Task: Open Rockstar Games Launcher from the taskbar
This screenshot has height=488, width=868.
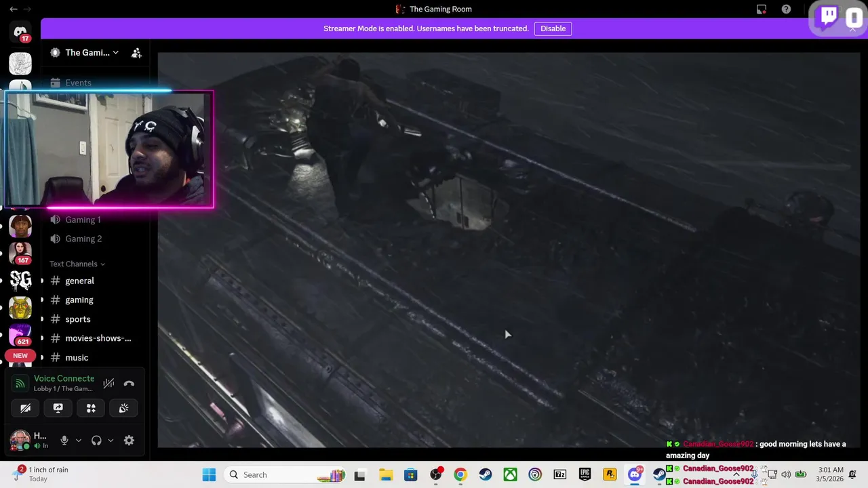Action: pos(610,474)
